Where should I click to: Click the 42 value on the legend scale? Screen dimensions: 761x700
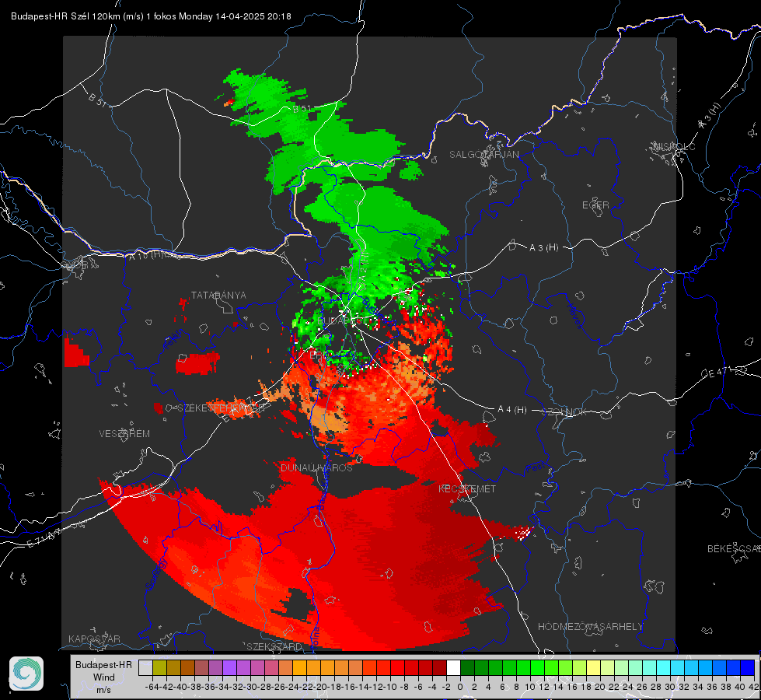754,687
